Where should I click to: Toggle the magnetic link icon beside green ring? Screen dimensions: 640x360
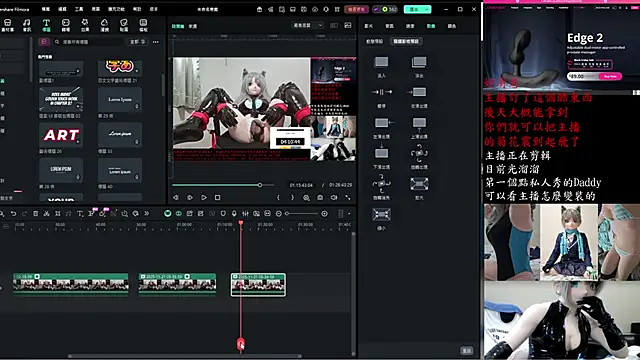tap(179, 213)
